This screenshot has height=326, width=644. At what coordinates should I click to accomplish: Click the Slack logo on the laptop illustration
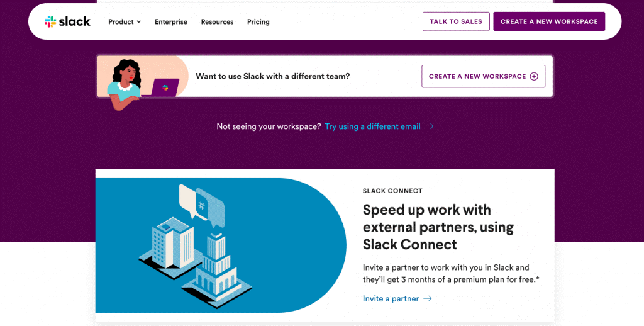tap(165, 87)
